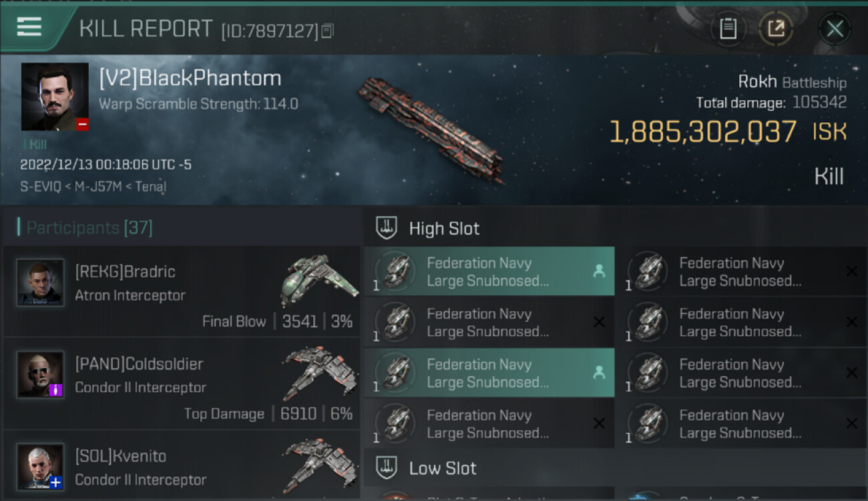
Task: Collapse the High Slot section
Action: [444, 228]
